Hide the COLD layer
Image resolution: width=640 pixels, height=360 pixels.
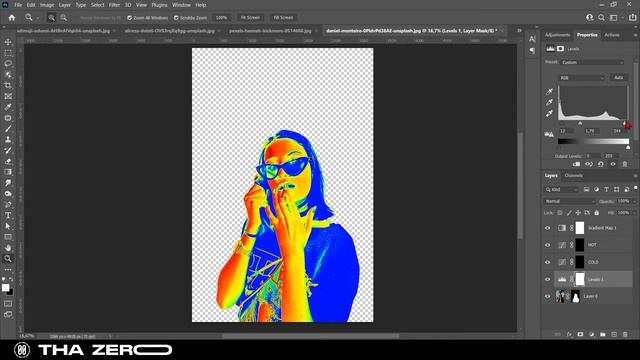point(548,262)
